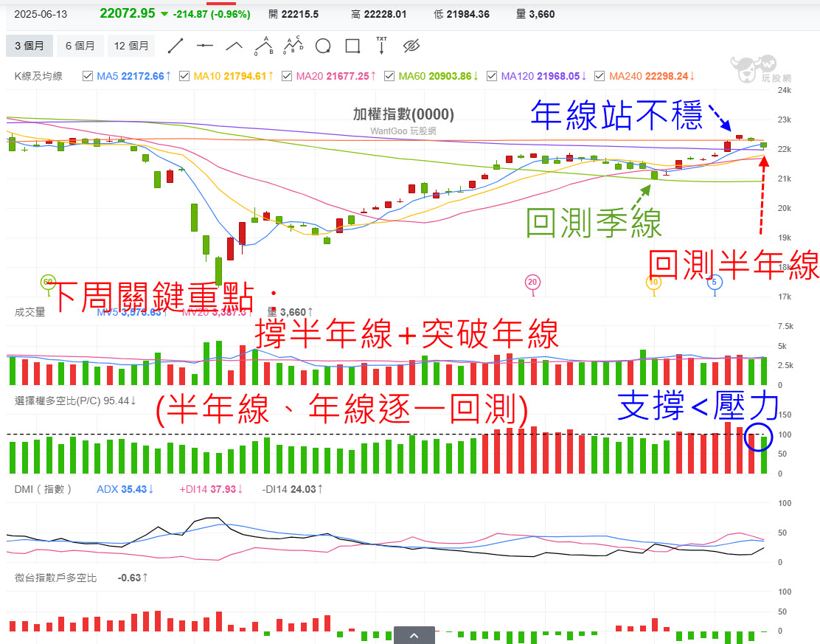Pick the A-B-C-D pattern drawing tool

tap(293, 46)
